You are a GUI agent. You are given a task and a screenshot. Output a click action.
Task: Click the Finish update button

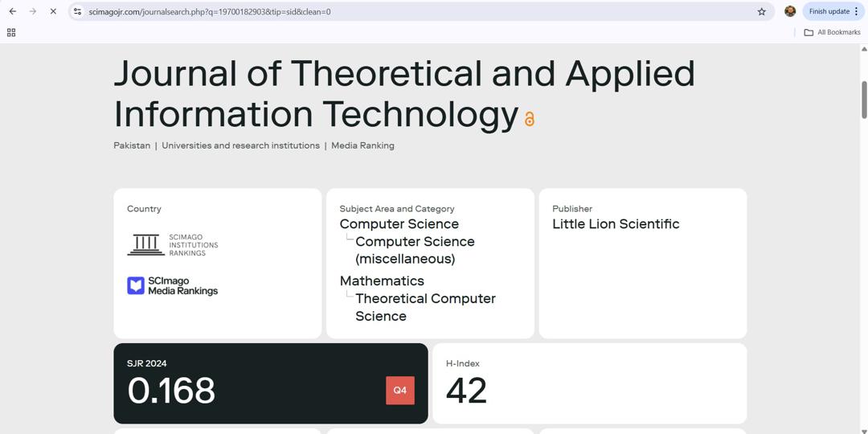[829, 11]
